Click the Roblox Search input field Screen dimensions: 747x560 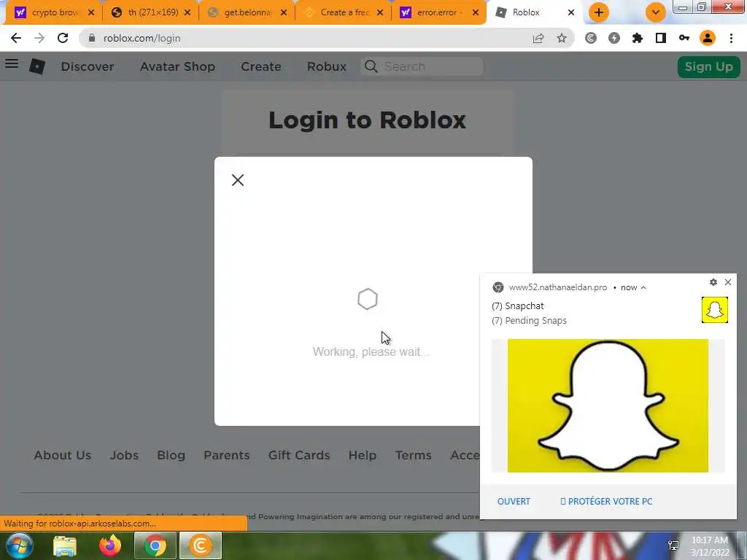(x=422, y=66)
